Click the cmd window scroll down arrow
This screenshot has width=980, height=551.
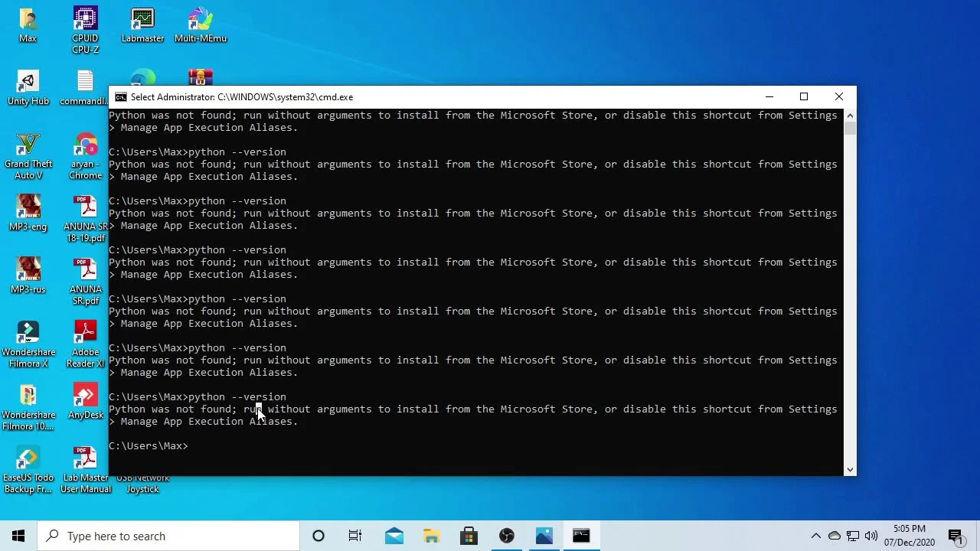pos(850,469)
